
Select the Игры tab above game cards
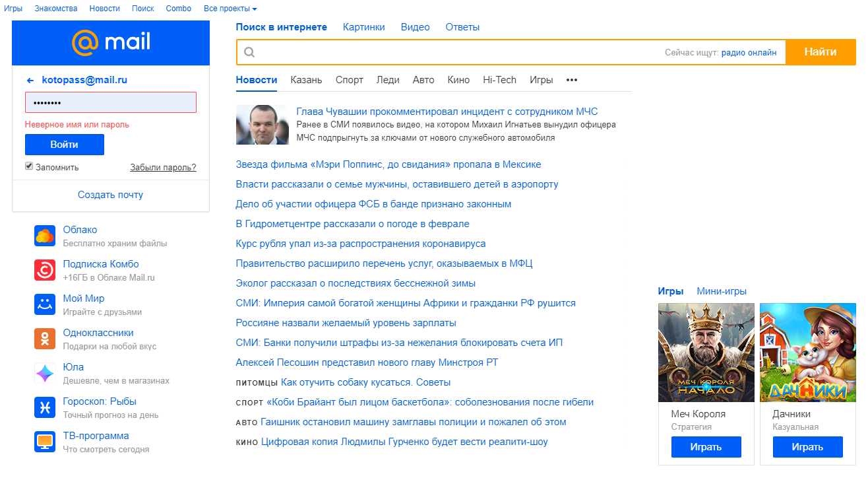671,291
